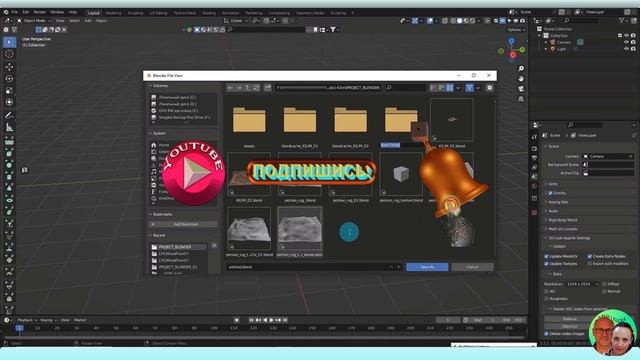
Task: Select the Scale tool
Action: [x=9, y=90]
